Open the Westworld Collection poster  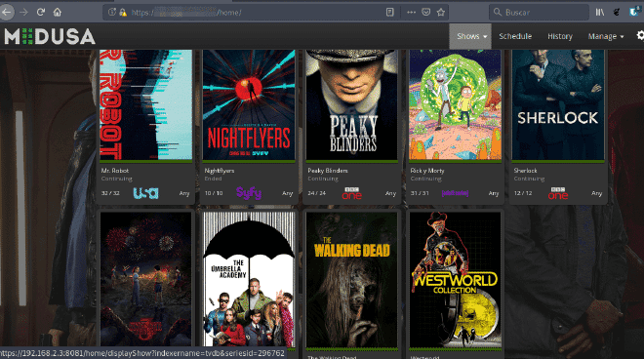(x=455, y=279)
